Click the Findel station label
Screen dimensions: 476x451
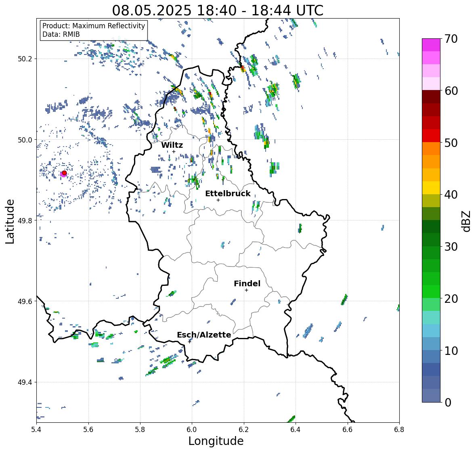click(247, 283)
